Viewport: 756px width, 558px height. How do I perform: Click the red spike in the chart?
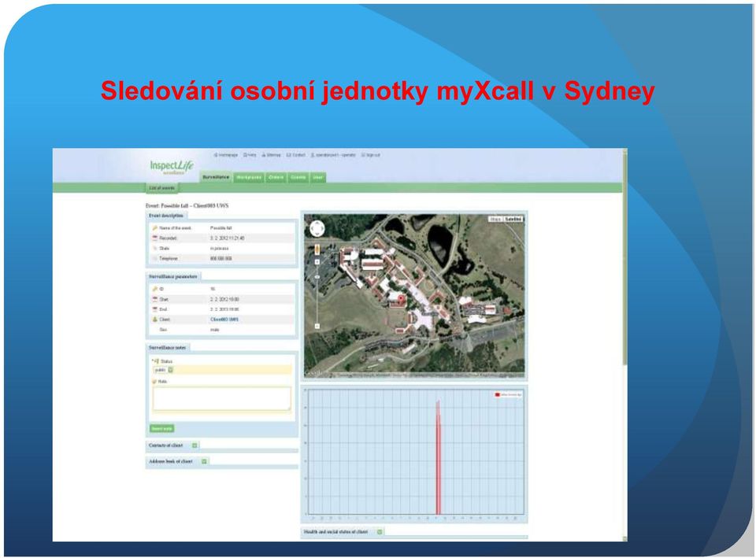[x=439, y=458]
